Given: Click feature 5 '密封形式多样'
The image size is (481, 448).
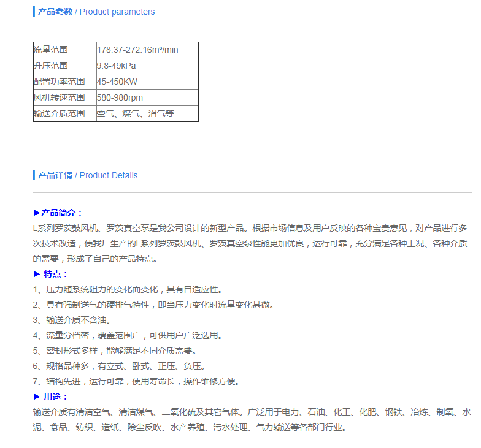Looking at the screenshot, I should click(x=115, y=351).
